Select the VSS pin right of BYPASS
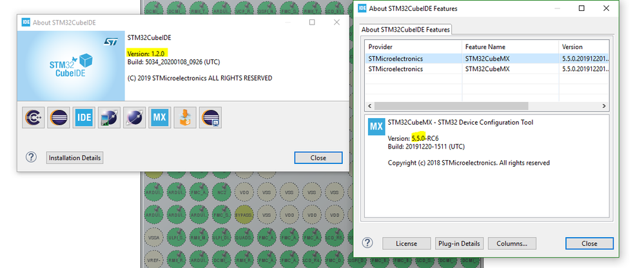 coord(266,215)
